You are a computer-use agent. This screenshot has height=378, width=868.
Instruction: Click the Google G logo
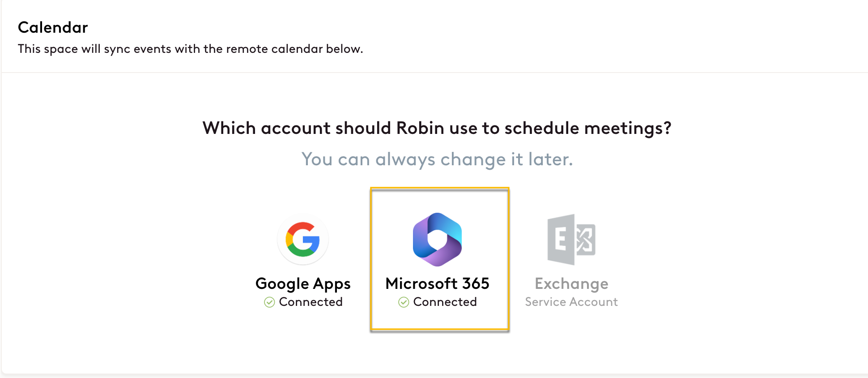coord(303,239)
